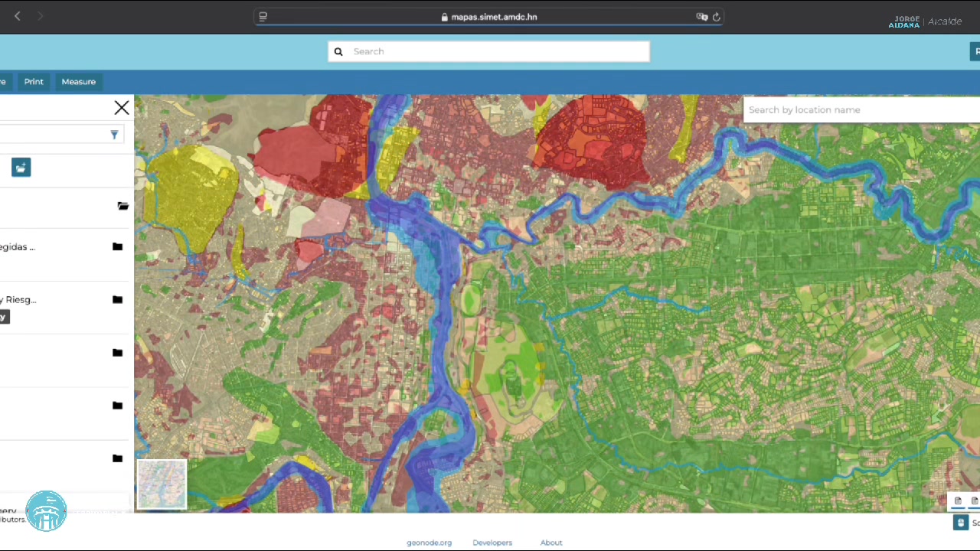The width and height of the screenshot is (980, 551).
Task: Close the layers panel with the X
Action: pyautogui.click(x=122, y=108)
